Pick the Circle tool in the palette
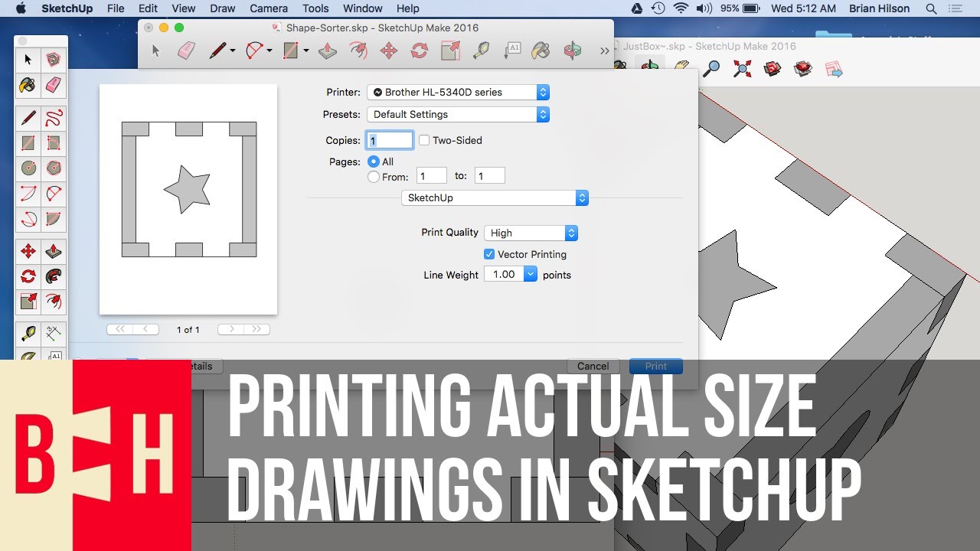Image resolution: width=980 pixels, height=551 pixels. point(28,168)
